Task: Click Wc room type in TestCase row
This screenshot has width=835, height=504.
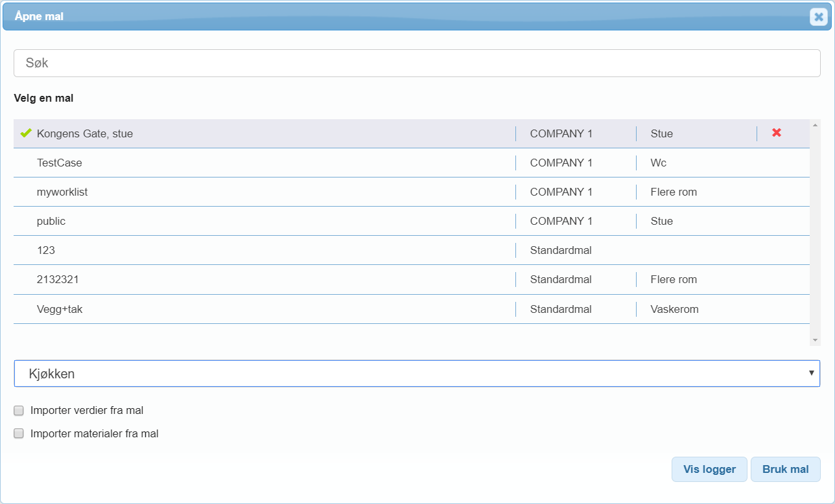Action: 658,163
